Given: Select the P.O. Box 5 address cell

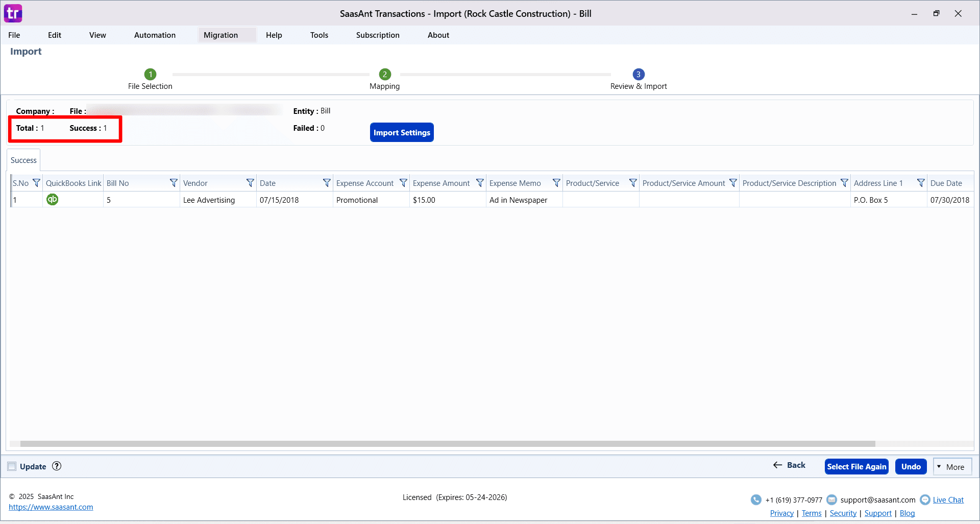Looking at the screenshot, I should (x=889, y=200).
